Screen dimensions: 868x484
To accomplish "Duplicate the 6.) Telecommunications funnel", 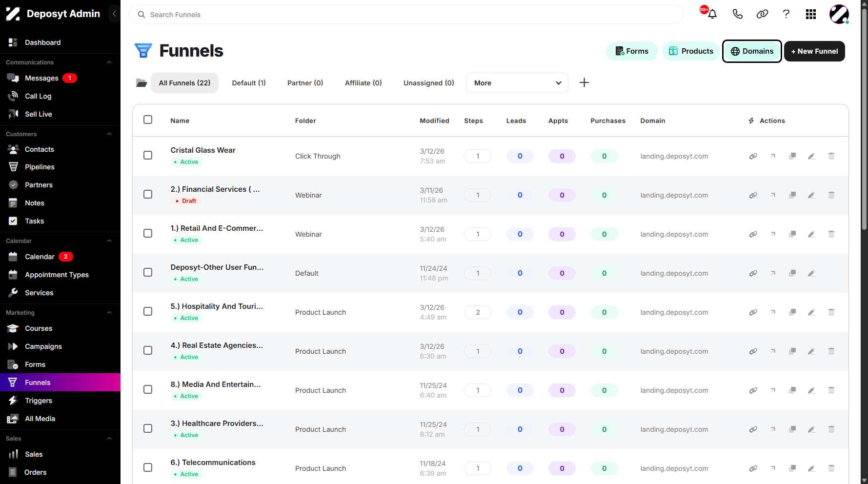I will [x=792, y=468].
